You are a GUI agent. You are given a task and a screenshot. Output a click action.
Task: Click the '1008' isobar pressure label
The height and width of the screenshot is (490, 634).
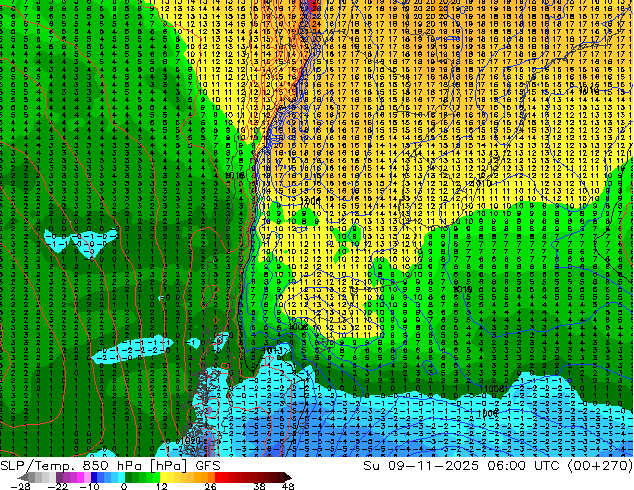[x=493, y=389]
